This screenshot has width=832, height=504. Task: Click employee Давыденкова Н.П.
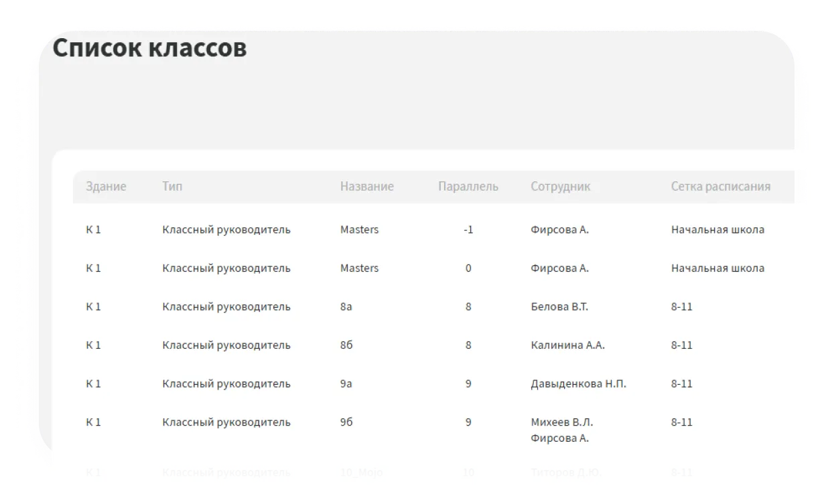pyautogui.click(x=578, y=384)
